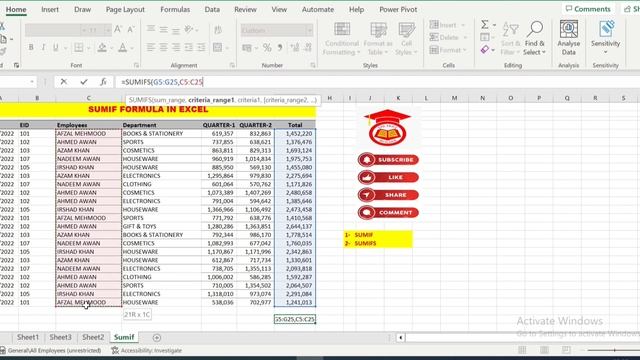Image resolution: width=640 pixels, height=360 pixels.
Task: Open the Comments pane button
Action: [x=588, y=9]
